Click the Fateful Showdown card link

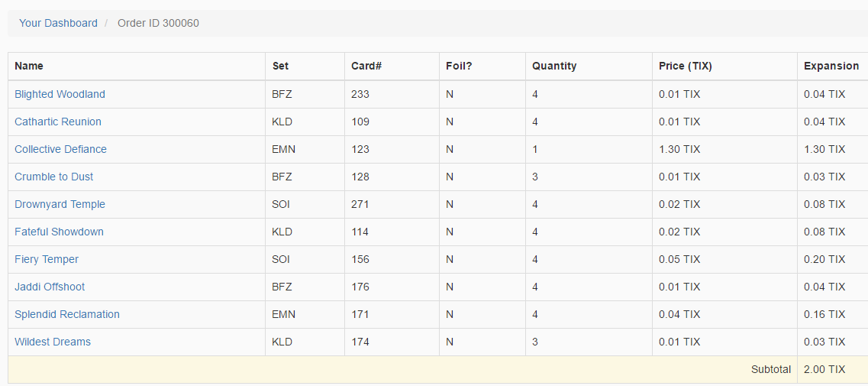(x=59, y=232)
